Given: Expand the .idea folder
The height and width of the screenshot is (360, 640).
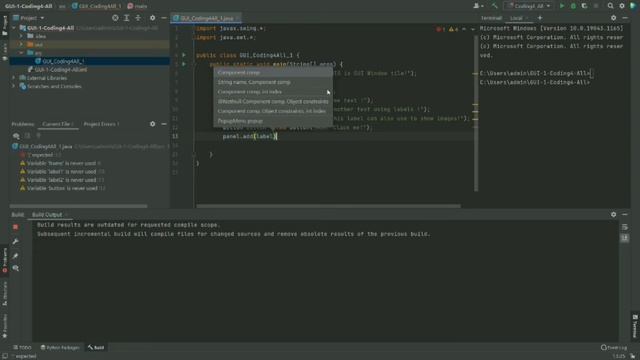Looking at the screenshot, I should pos(21,36).
